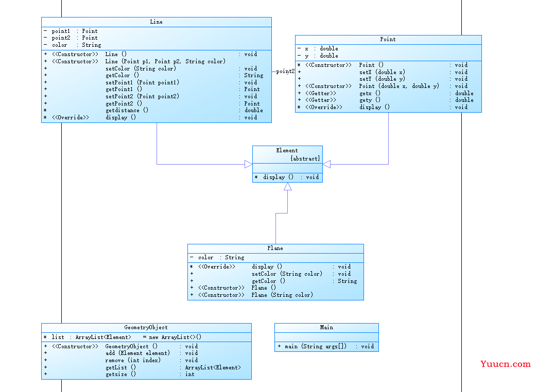This screenshot has height=392, width=537.
Task: Select Plane (String color) constructor
Action: (282, 295)
